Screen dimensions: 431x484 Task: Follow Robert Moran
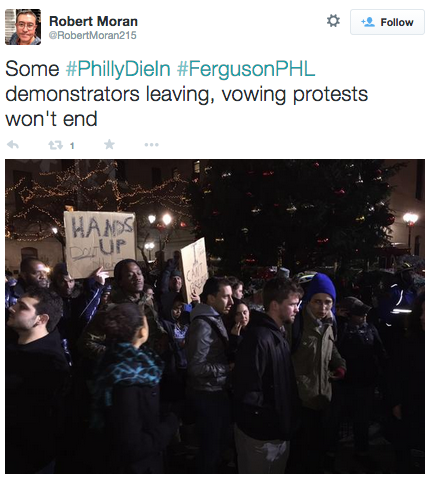(387, 22)
